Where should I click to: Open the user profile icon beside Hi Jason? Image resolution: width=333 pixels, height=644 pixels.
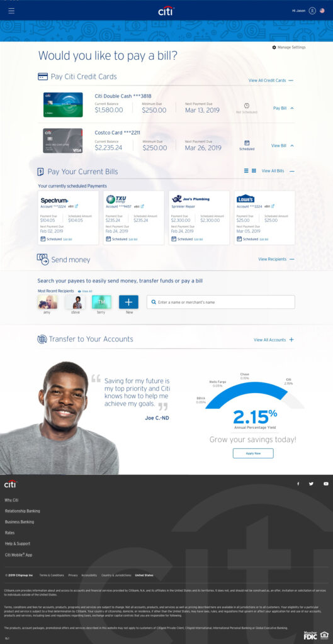[312, 11]
